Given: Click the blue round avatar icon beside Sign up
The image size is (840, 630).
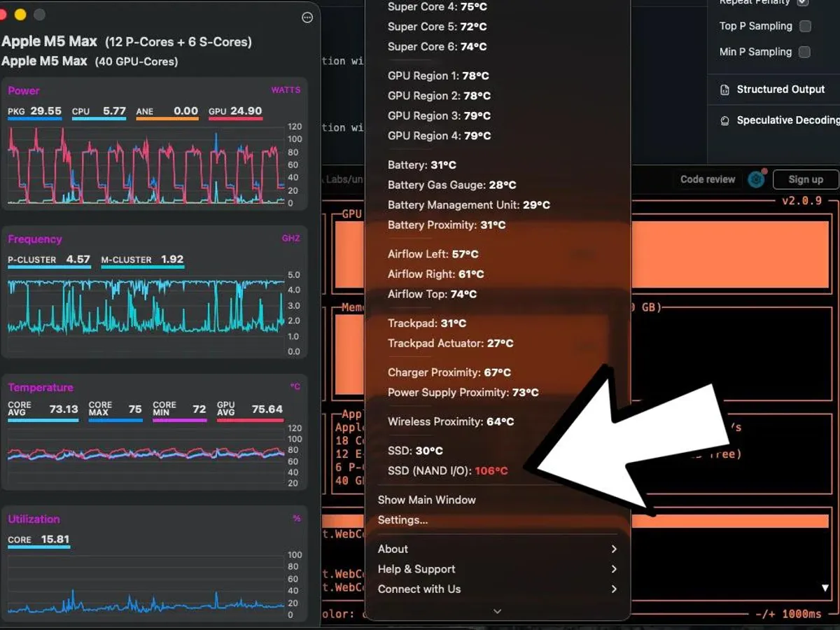Looking at the screenshot, I should pos(756,179).
